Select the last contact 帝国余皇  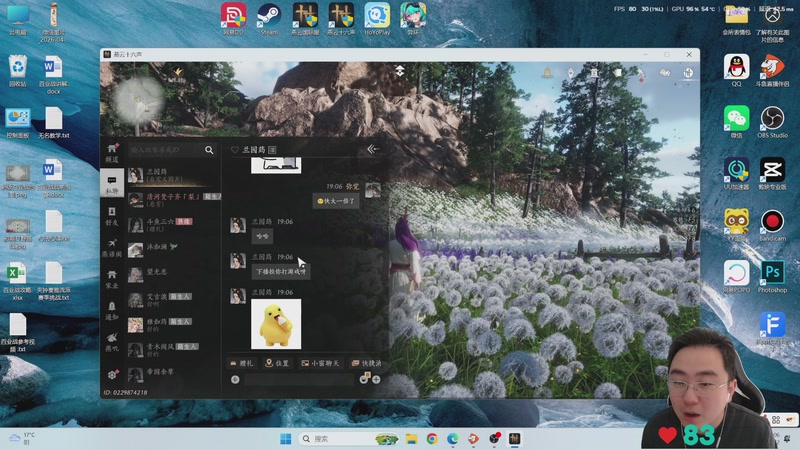[x=173, y=375]
